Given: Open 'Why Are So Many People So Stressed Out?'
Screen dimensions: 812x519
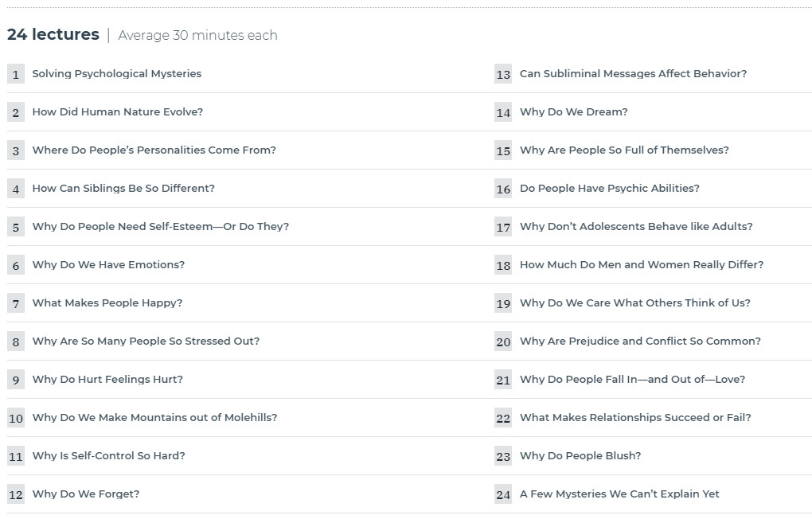Looking at the screenshot, I should click(x=146, y=341).
